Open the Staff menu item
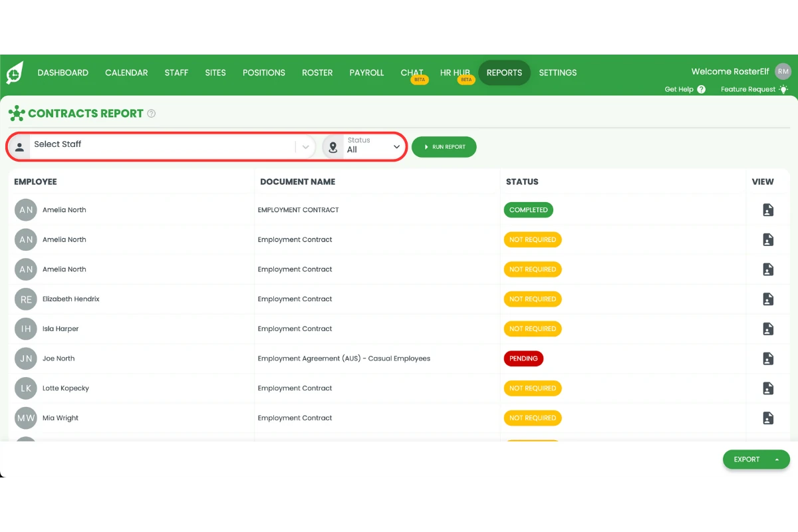 tap(176, 72)
